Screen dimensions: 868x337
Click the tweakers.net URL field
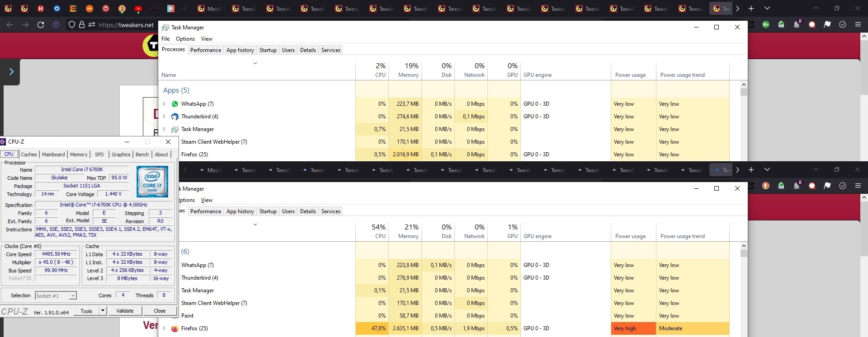pyautogui.click(x=126, y=25)
